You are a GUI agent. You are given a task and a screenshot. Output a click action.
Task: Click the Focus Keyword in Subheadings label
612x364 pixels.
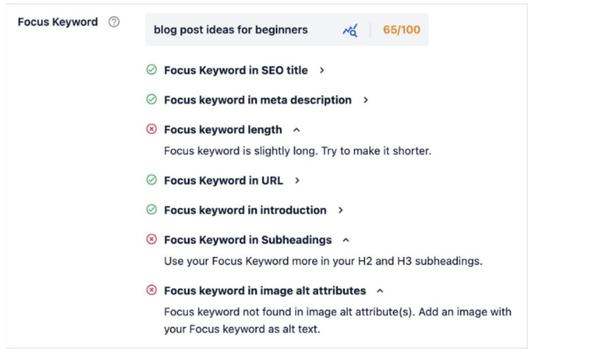[248, 239]
